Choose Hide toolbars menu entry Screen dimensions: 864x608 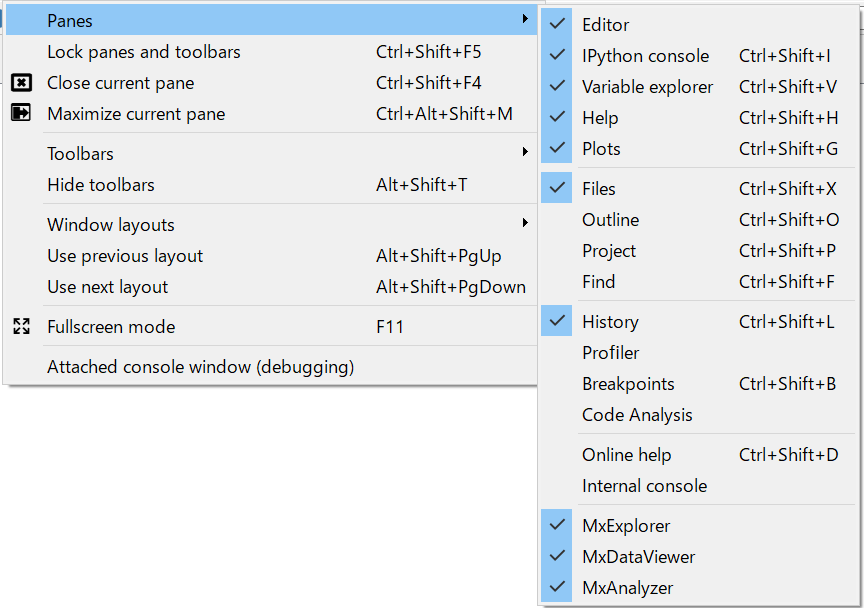(101, 185)
